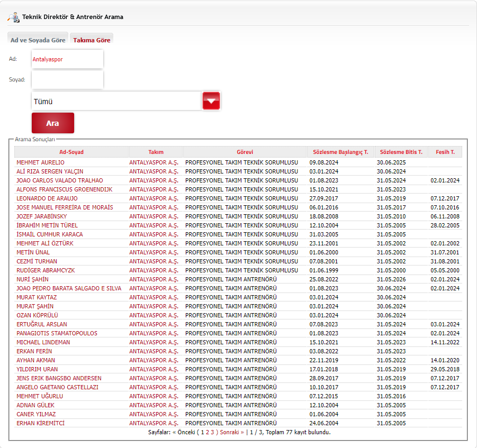
Task: Jump to page 3 of the results
Action: pyautogui.click(x=212, y=432)
